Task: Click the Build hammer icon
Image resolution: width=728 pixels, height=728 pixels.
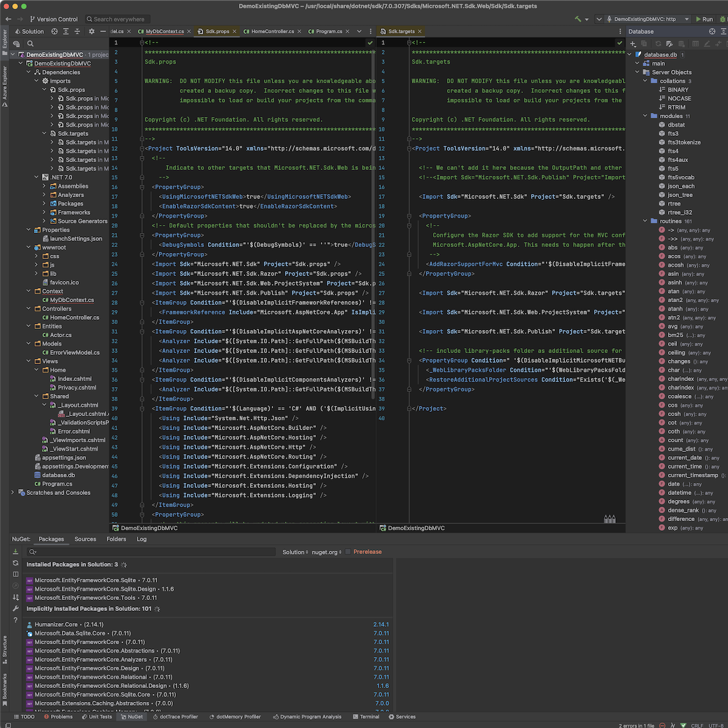Action: (578, 19)
